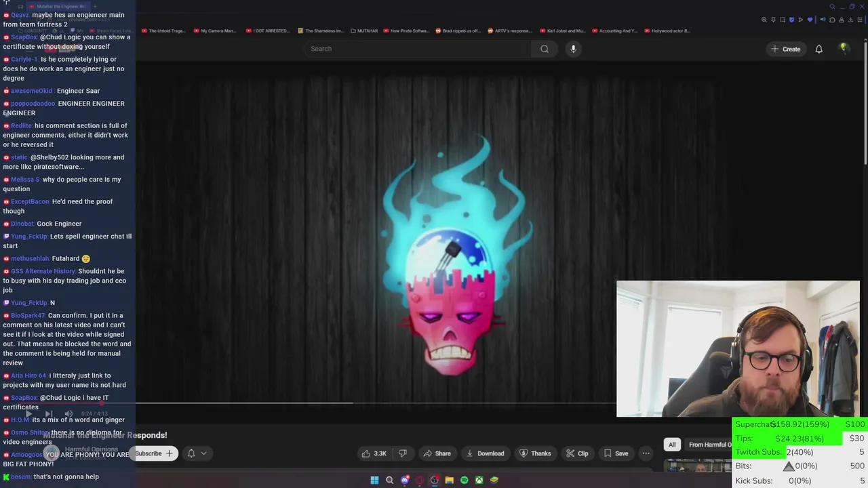Click chat username 'Melissa S'
868x488 pixels.
pos(25,180)
